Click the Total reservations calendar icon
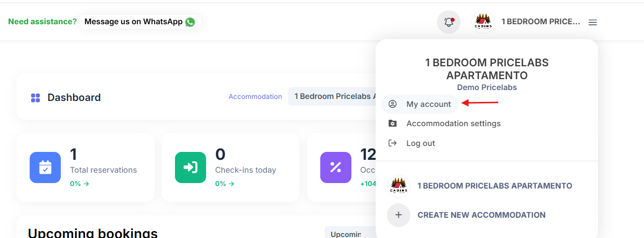Screen dimensions: 644x238 click(x=45, y=167)
